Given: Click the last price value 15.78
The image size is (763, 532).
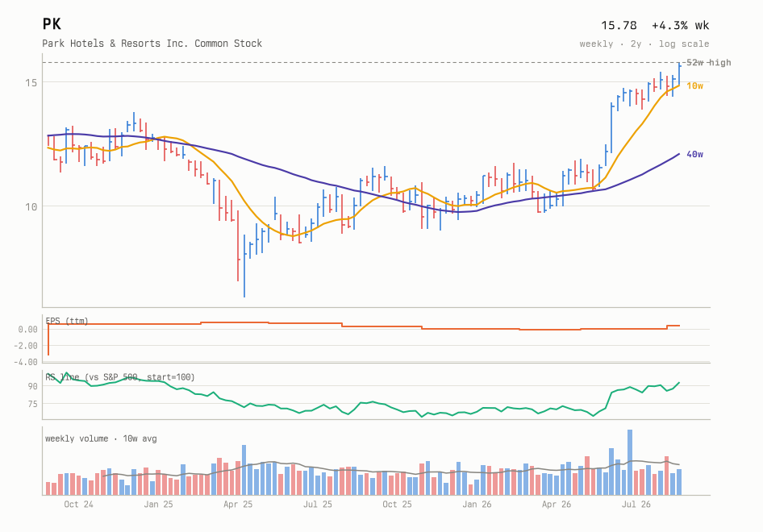Looking at the screenshot, I should pos(619,25).
